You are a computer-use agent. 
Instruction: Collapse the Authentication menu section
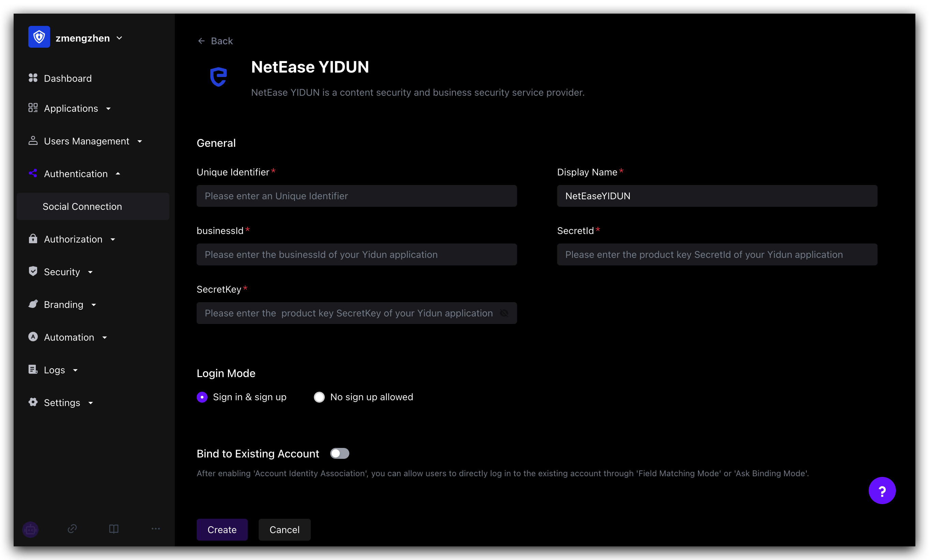[x=76, y=174]
